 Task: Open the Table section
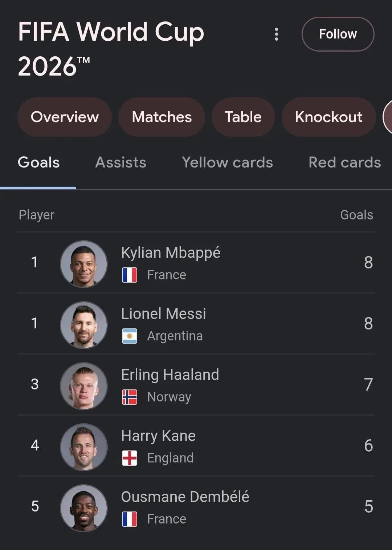tap(243, 117)
